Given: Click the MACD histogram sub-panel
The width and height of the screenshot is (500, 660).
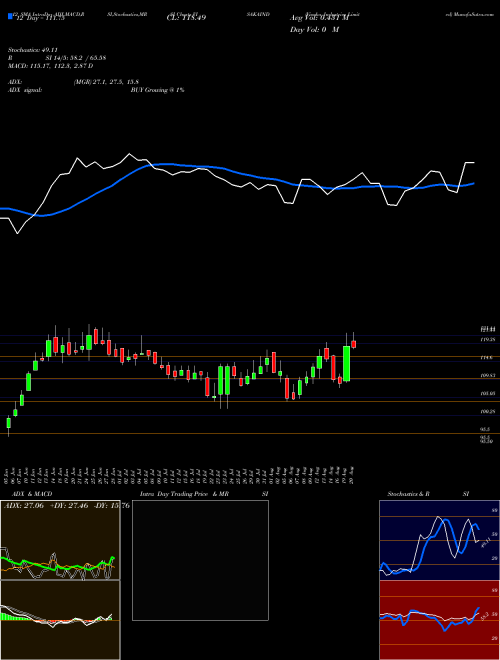Looking at the screenshot, I should [x=60, y=620].
